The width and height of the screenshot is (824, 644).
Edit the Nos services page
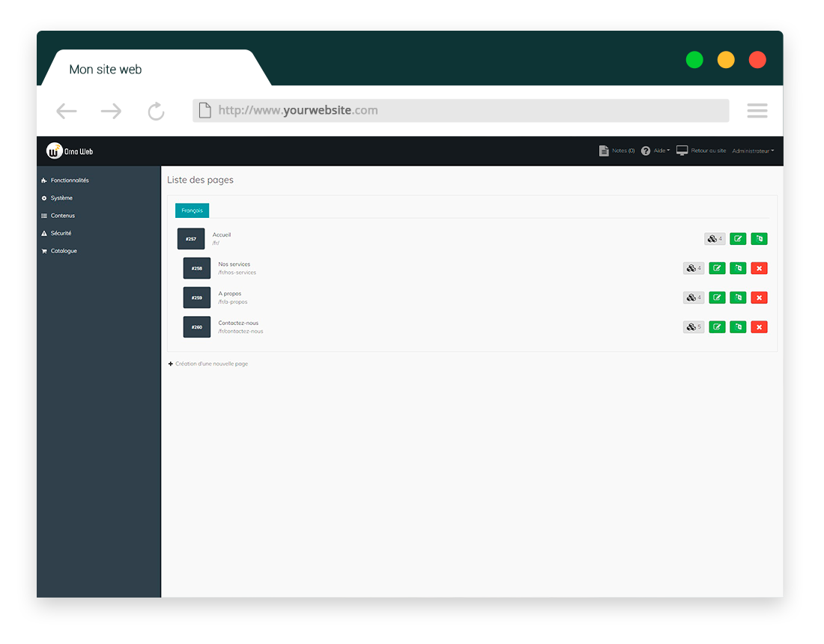click(x=717, y=268)
